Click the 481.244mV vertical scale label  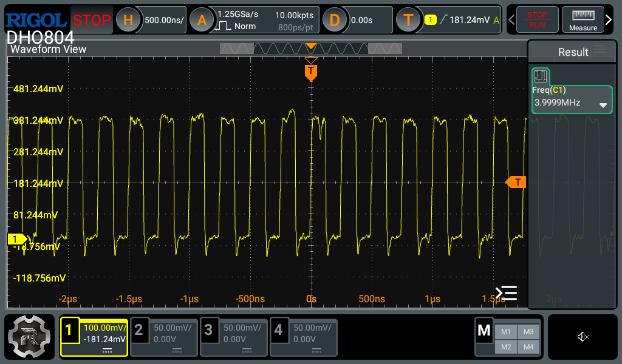(38, 89)
